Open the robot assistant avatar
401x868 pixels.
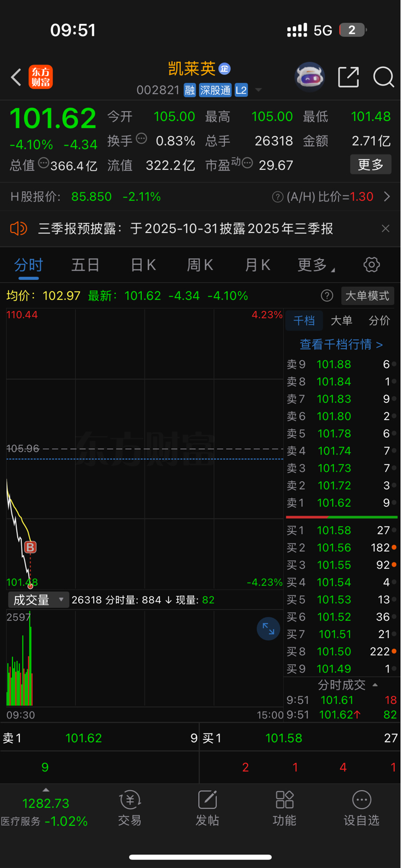click(310, 77)
